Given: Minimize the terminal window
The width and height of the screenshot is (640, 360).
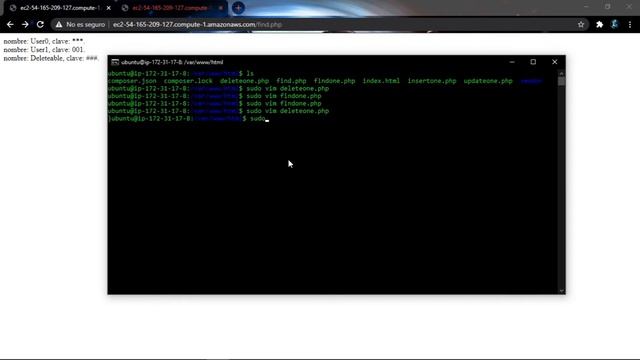Looking at the screenshot, I should point(512,62).
